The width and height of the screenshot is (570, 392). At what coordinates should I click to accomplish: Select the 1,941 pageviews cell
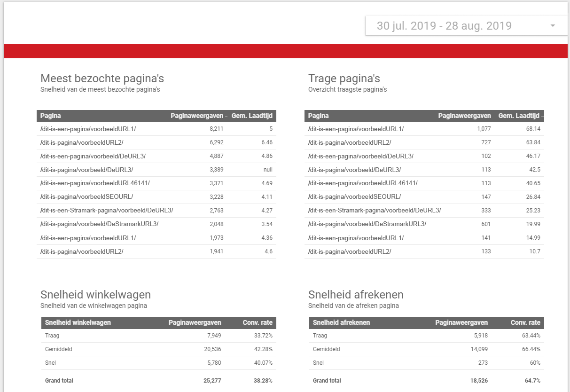pos(216,251)
